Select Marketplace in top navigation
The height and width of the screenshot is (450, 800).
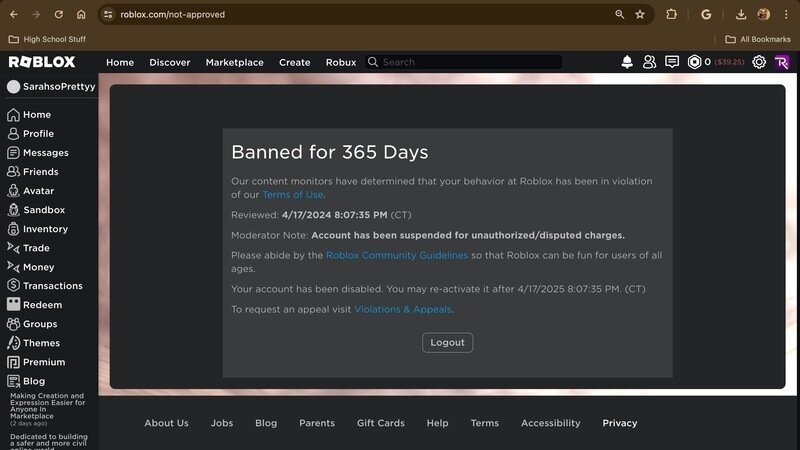click(x=235, y=62)
